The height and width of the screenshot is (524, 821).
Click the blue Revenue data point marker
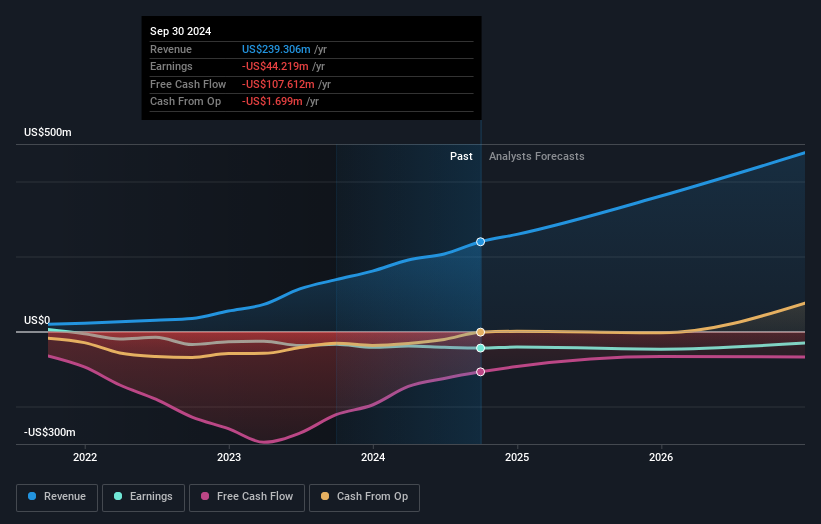click(x=481, y=242)
